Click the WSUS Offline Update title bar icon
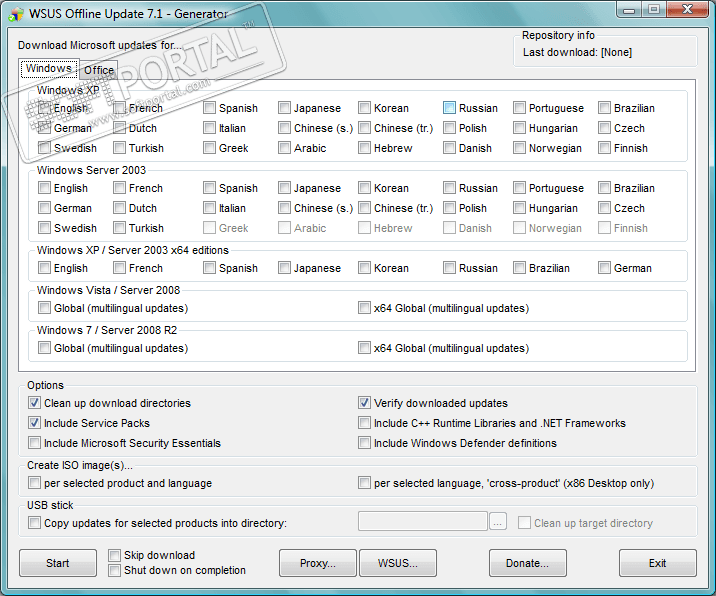 coord(16,14)
